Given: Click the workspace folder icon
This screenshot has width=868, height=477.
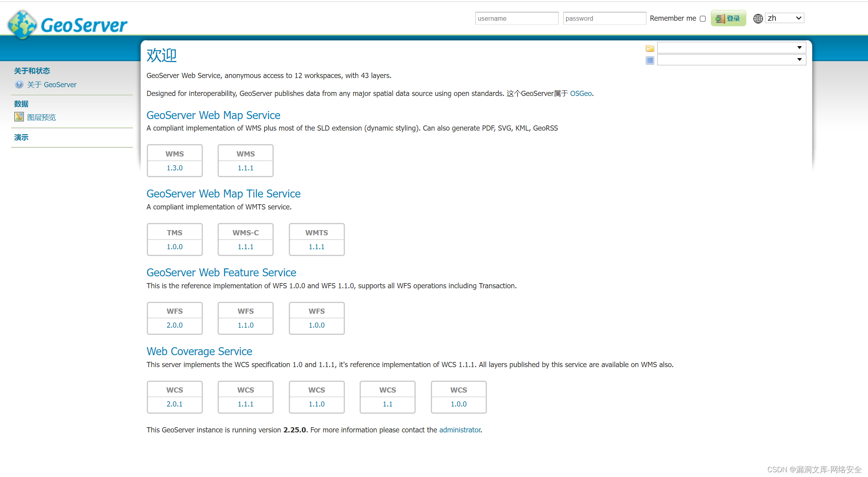Looking at the screenshot, I should click(650, 48).
